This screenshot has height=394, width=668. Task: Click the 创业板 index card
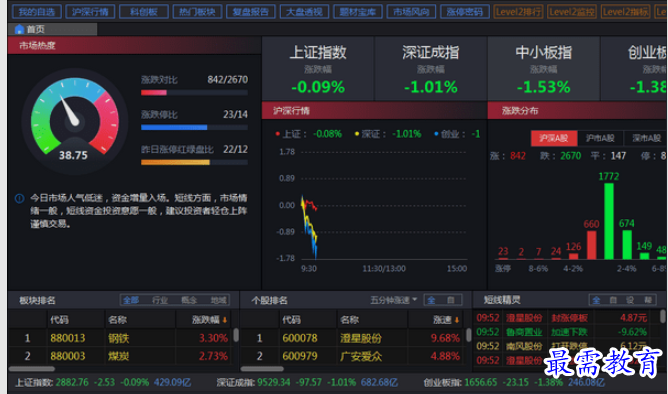(634, 69)
